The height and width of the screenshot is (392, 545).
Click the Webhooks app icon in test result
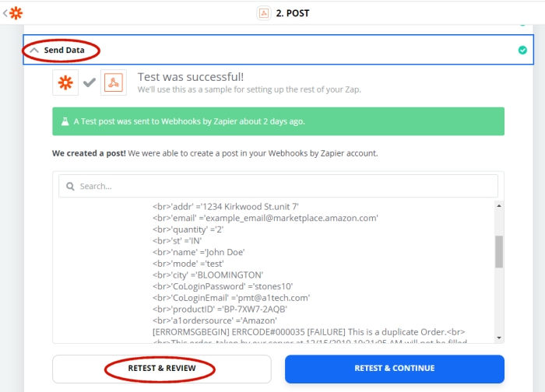click(114, 82)
